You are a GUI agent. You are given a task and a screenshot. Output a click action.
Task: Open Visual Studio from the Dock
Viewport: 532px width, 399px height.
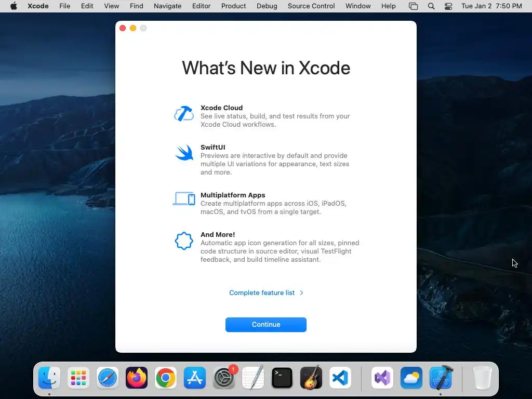(x=382, y=378)
